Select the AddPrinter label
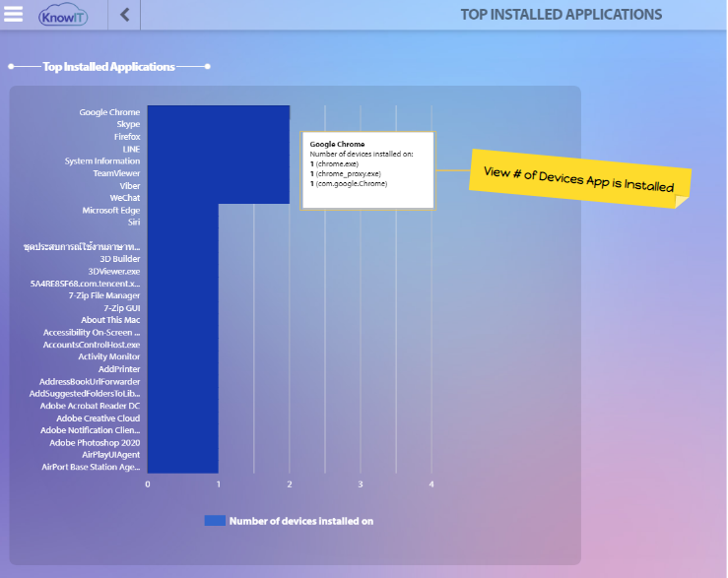This screenshot has width=728, height=578. 119,369
